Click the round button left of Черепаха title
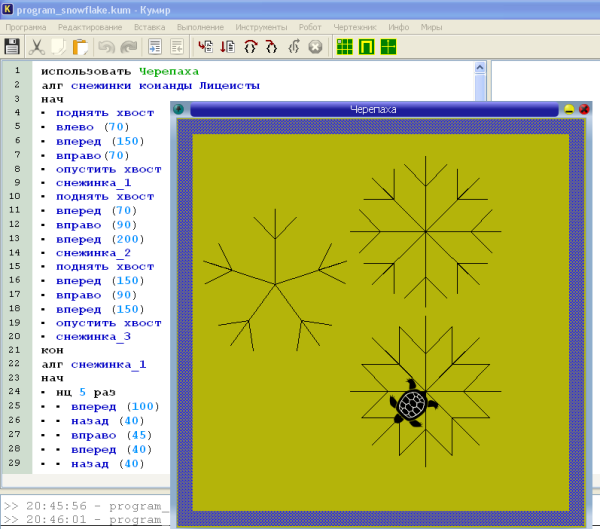 [x=179, y=109]
